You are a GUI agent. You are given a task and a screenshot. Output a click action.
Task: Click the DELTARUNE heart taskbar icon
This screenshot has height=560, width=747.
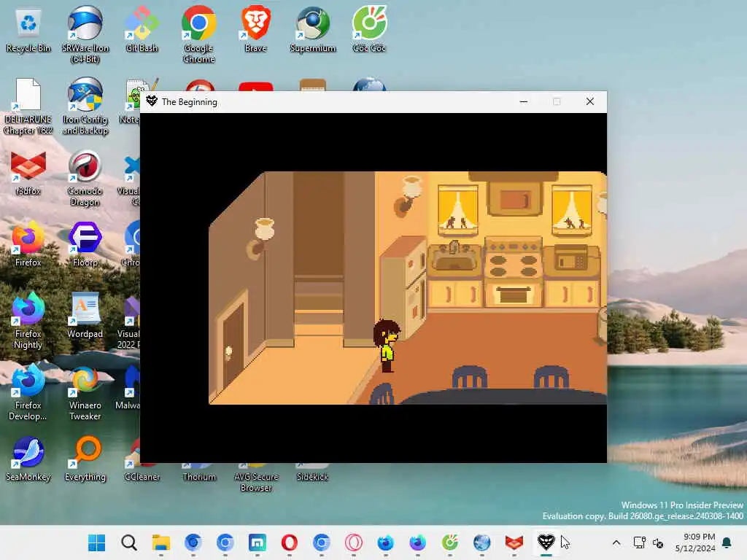coord(546,542)
